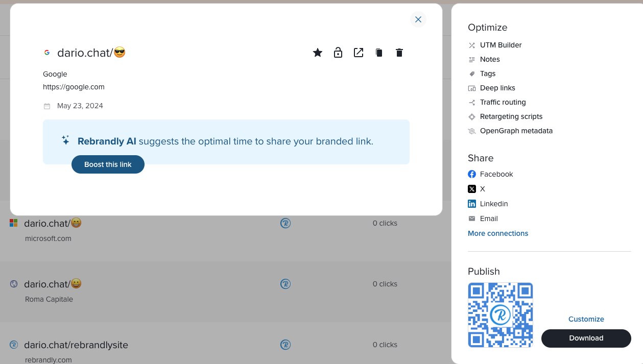Image resolution: width=643 pixels, height=364 pixels.
Task: Click the https://google.com destination URL
Action: [x=74, y=87]
